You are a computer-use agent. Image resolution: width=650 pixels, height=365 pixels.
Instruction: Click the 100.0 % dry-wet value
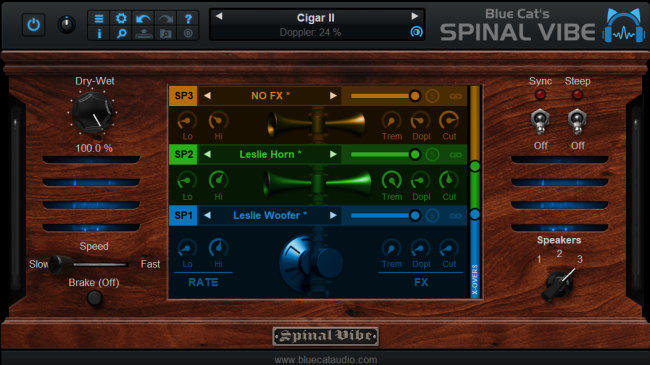click(x=94, y=148)
